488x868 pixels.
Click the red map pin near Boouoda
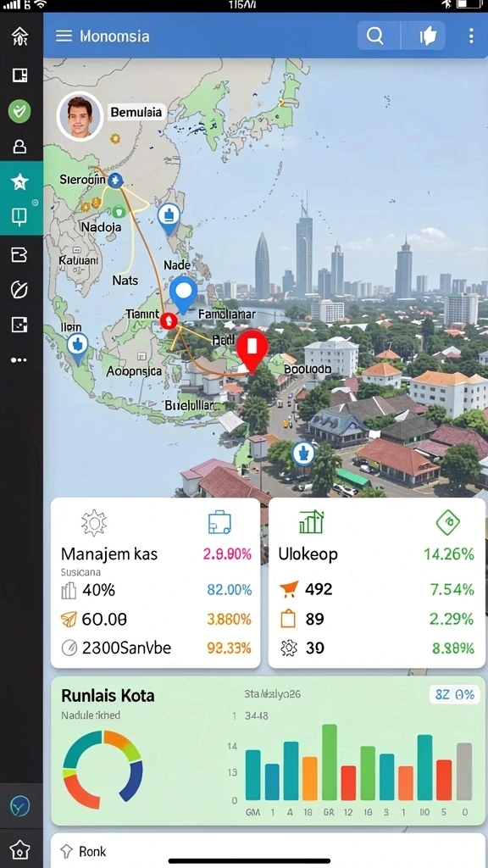coord(252,349)
